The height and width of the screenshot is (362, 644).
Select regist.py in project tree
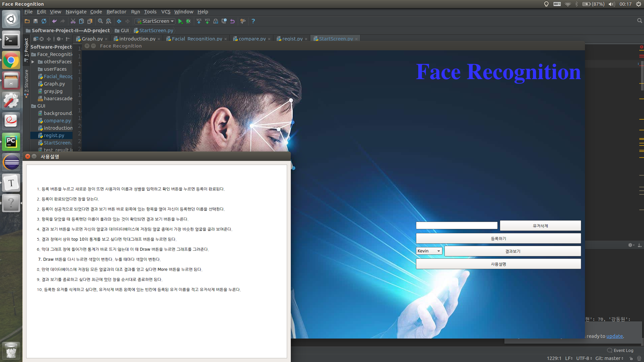54,135
